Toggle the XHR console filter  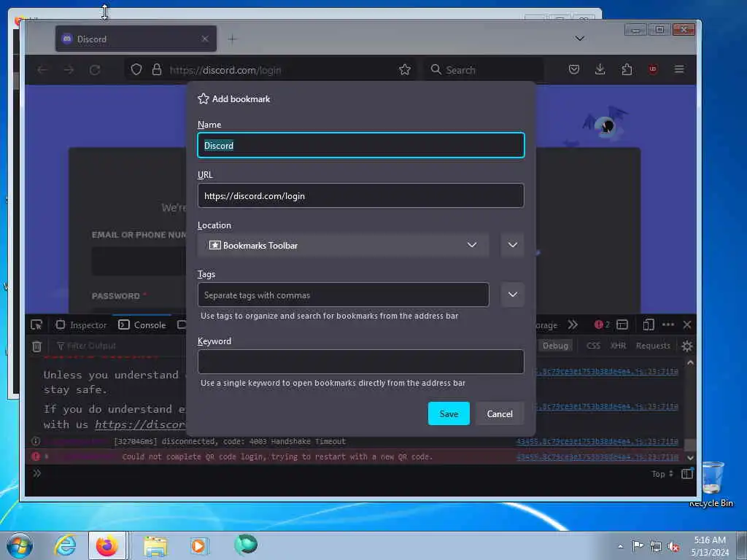618,346
